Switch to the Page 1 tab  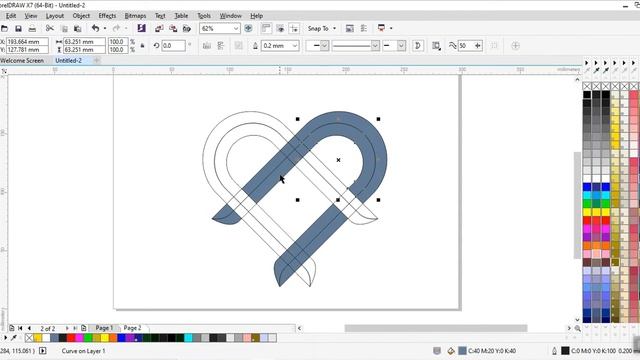point(104,328)
